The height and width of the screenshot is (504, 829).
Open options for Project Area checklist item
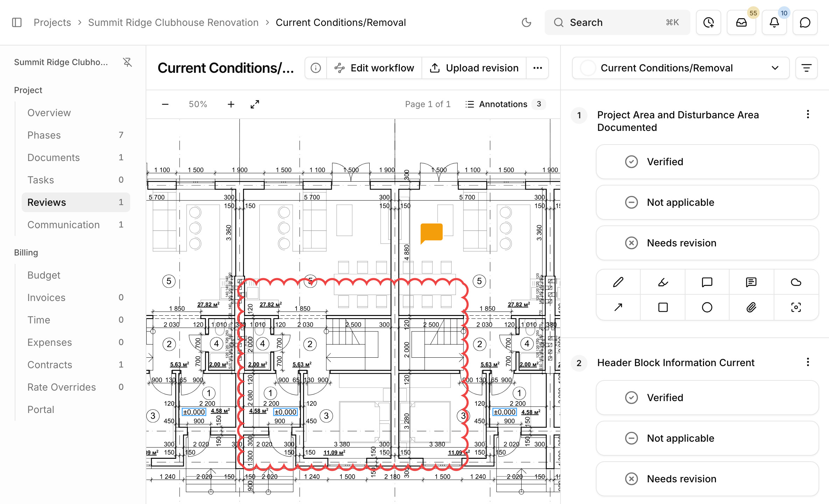[x=808, y=114]
